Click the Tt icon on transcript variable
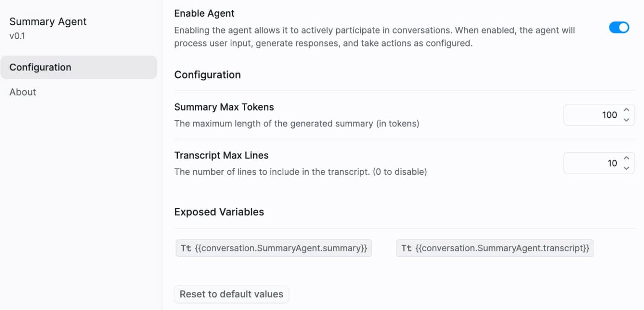 [x=406, y=248]
